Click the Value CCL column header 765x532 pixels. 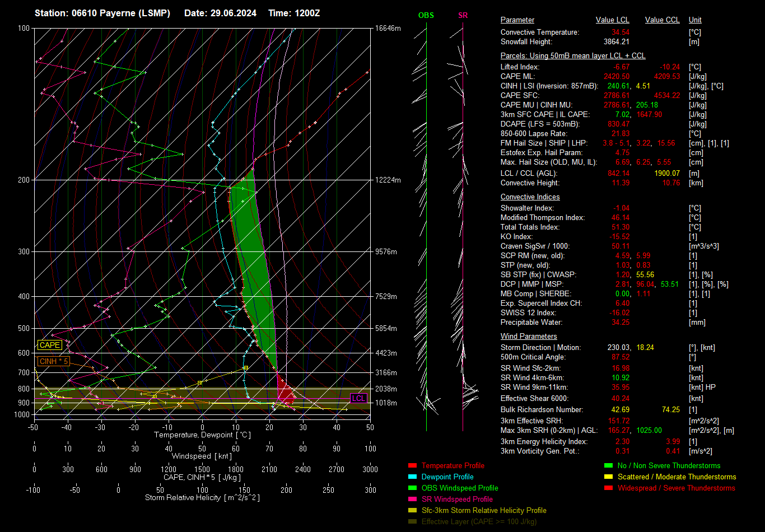pos(662,20)
